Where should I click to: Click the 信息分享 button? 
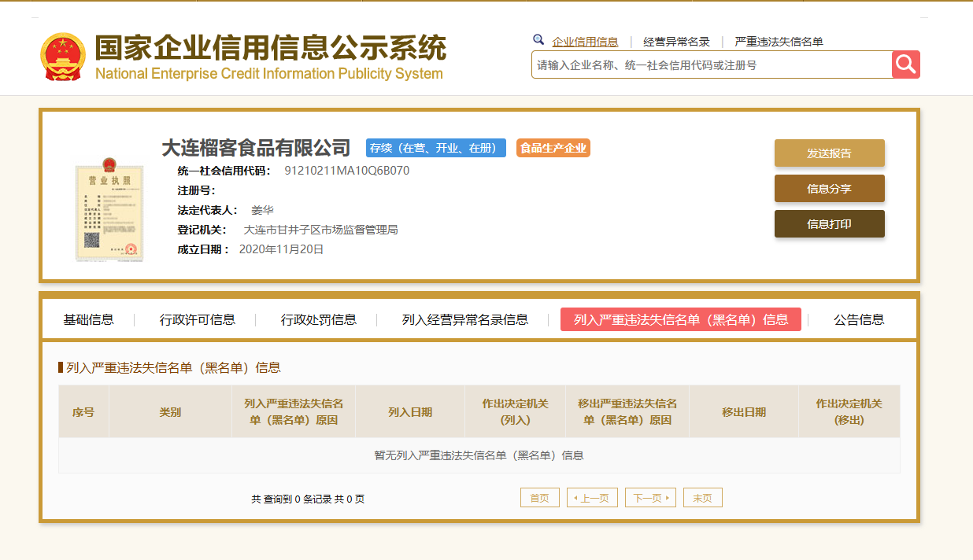pos(830,189)
